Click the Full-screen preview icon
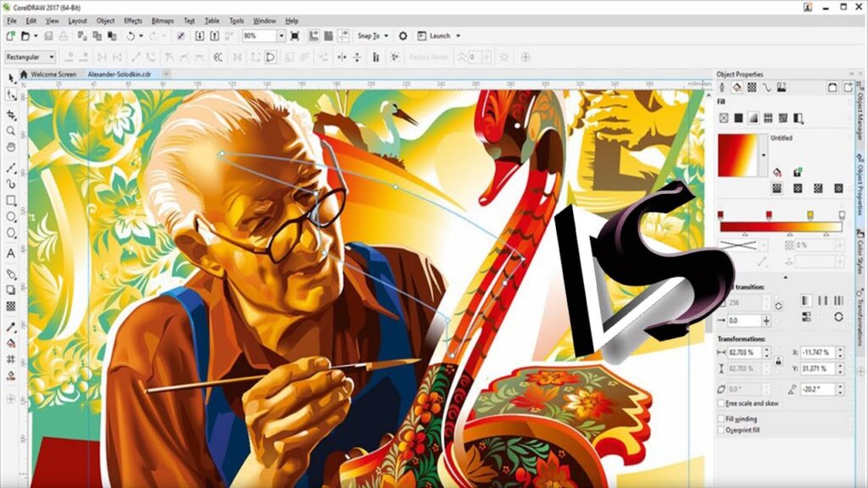The height and width of the screenshot is (488, 868). click(x=295, y=36)
